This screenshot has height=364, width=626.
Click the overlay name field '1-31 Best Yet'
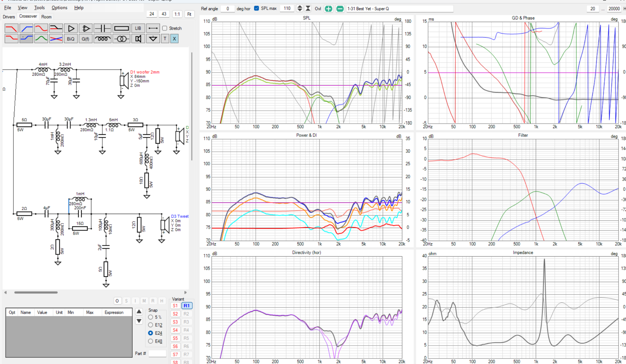[x=400, y=9]
